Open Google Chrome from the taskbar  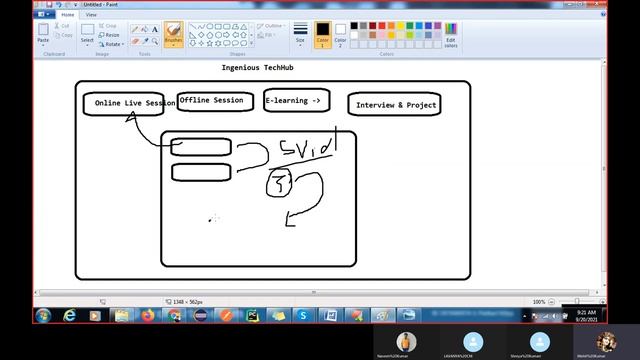[174, 316]
